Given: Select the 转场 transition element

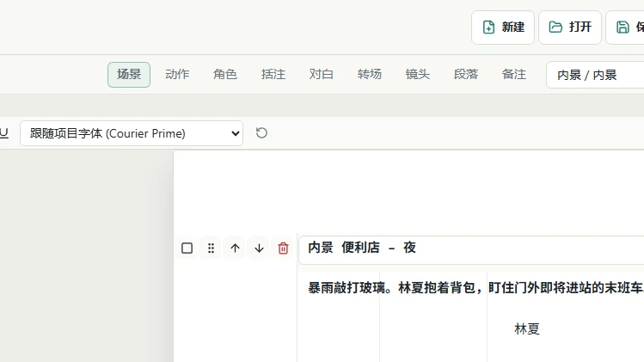Looking at the screenshot, I should tap(369, 74).
